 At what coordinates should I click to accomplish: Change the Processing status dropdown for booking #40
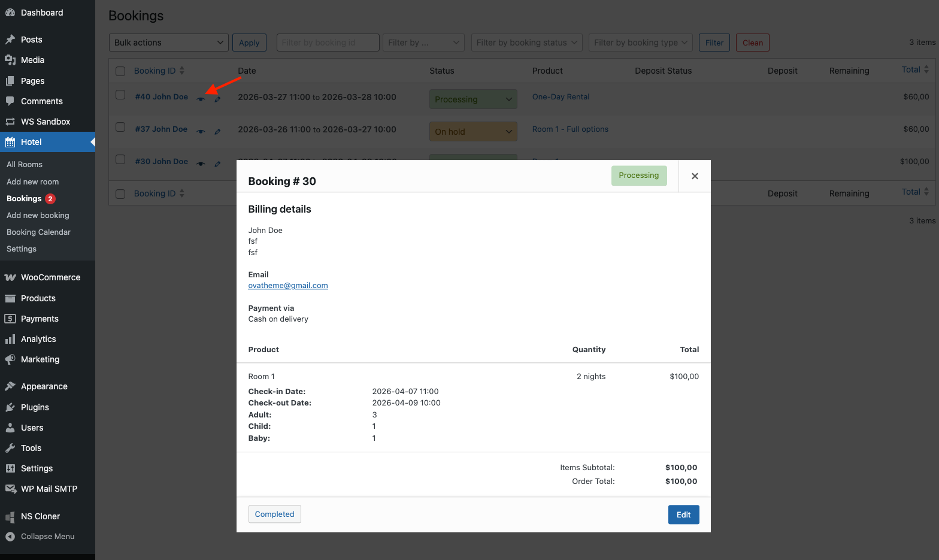point(473,99)
